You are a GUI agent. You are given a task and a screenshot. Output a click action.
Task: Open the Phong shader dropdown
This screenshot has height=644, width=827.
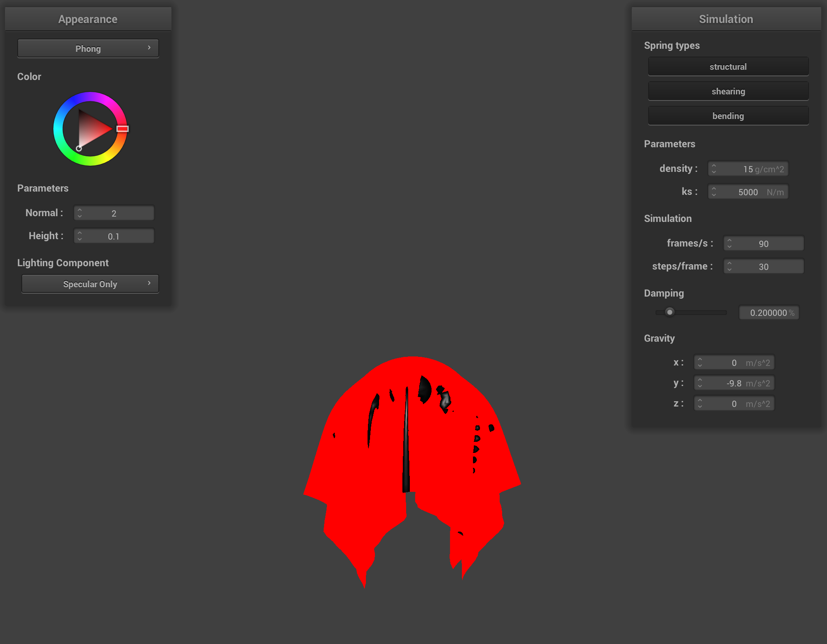click(x=88, y=48)
